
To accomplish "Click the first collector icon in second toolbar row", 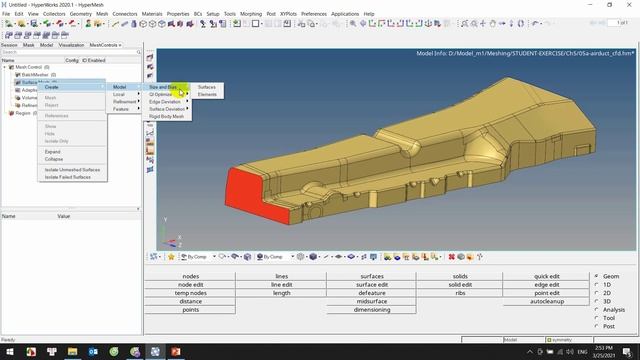I will pos(9,35).
